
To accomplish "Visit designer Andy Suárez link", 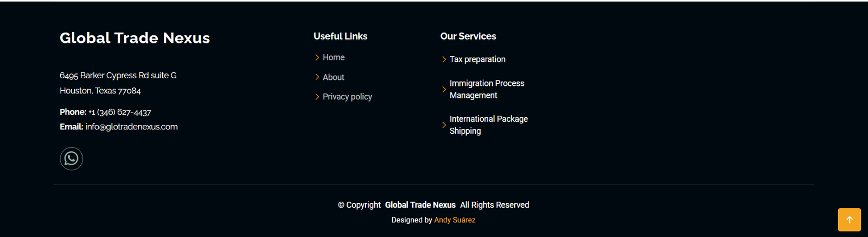I will click(x=455, y=220).
